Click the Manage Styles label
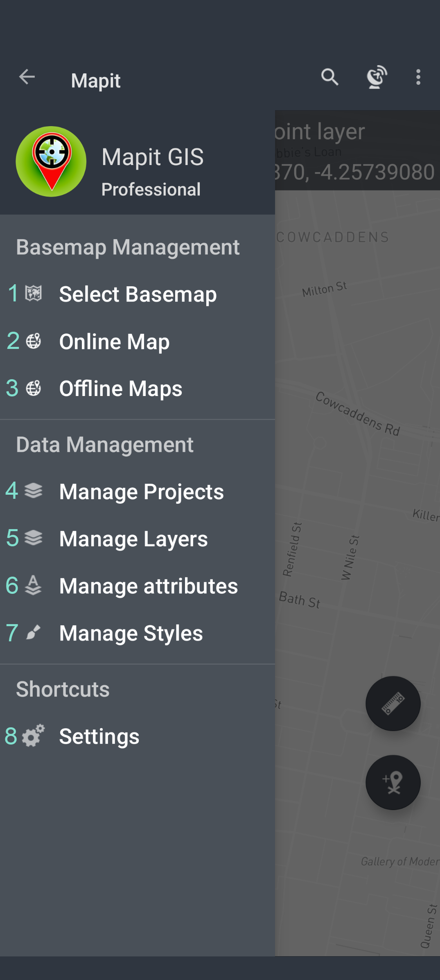Screen dimensions: 440x980 point(131,633)
